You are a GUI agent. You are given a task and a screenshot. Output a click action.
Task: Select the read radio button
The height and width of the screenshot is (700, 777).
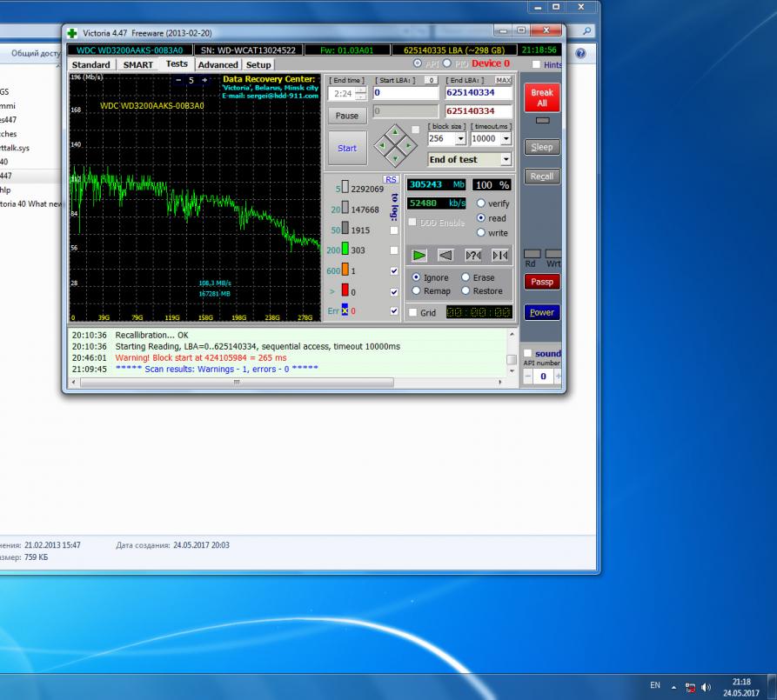pos(480,218)
